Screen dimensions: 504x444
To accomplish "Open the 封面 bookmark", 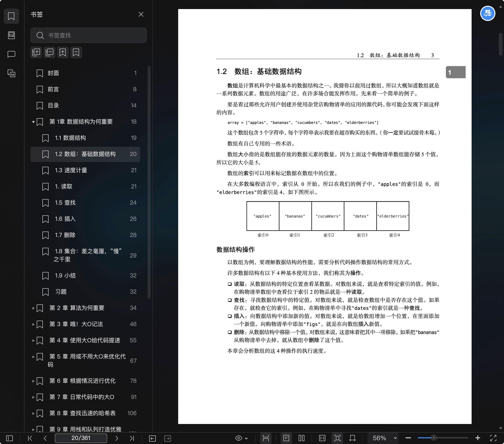I will point(85,73).
